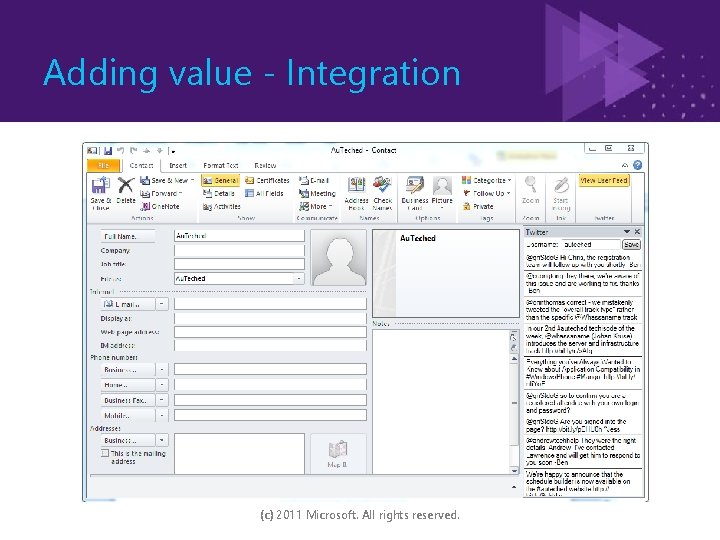720x540 pixels.
Task: Open the File tab
Action: click(x=103, y=165)
